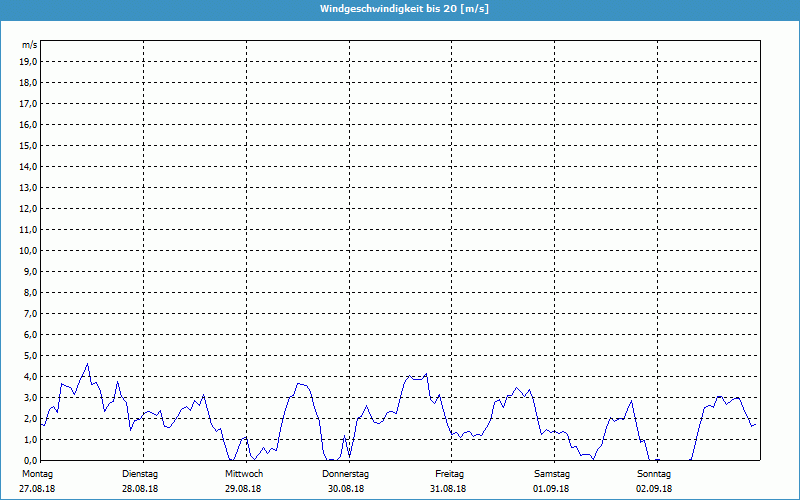Click the m/s unit label

click(x=30, y=45)
